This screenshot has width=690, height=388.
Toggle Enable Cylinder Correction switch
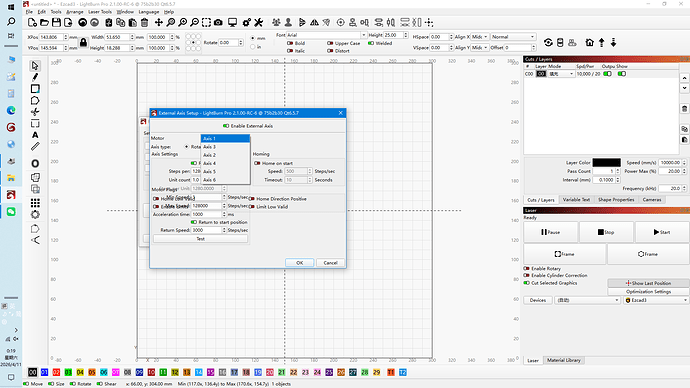(x=526, y=275)
